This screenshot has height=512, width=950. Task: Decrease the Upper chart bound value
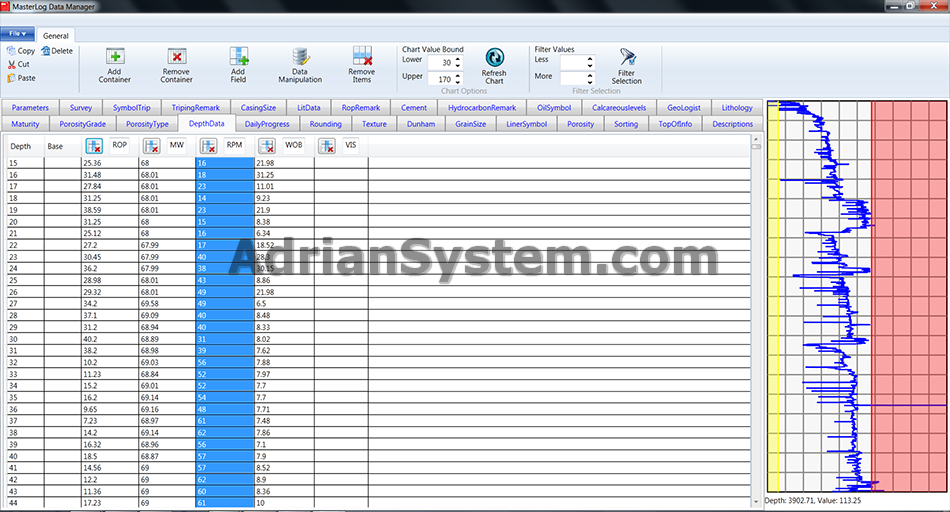[x=458, y=82]
